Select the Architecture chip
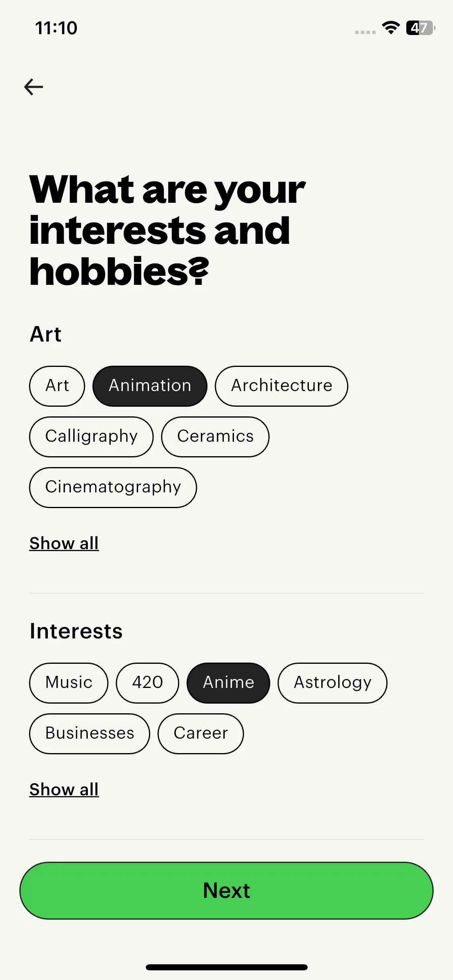 point(281,386)
